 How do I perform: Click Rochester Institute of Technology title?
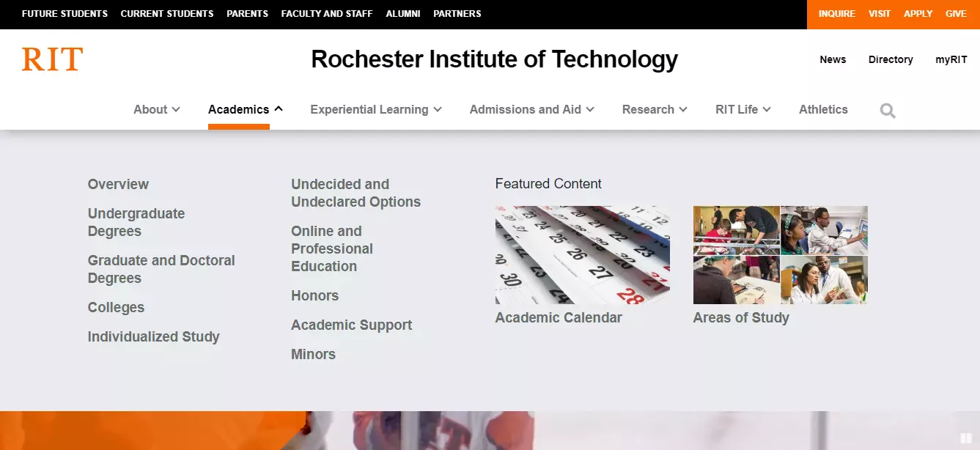(494, 59)
